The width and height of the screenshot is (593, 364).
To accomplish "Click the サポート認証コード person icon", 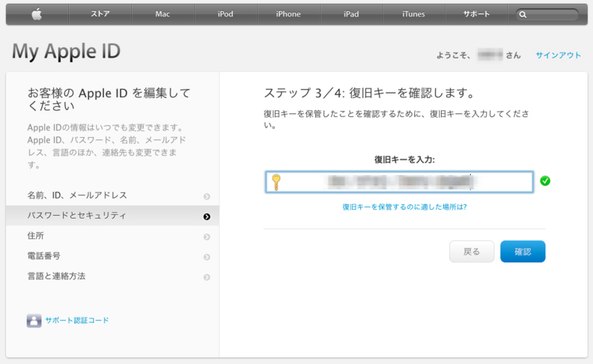I will click(x=34, y=320).
